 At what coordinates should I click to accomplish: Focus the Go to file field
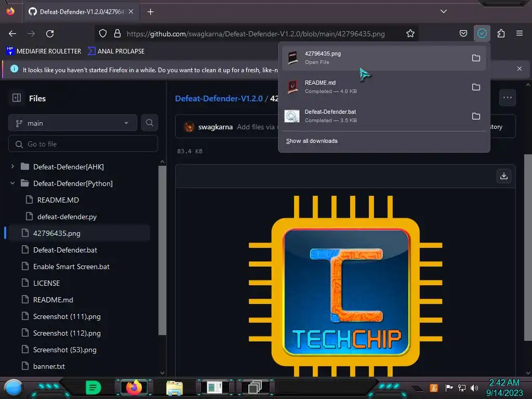[83, 144]
